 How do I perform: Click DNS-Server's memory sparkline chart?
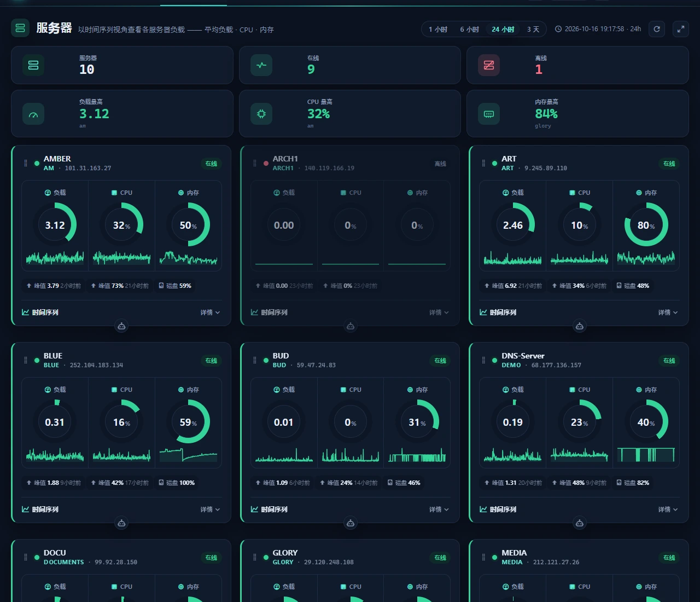pyautogui.click(x=646, y=455)
